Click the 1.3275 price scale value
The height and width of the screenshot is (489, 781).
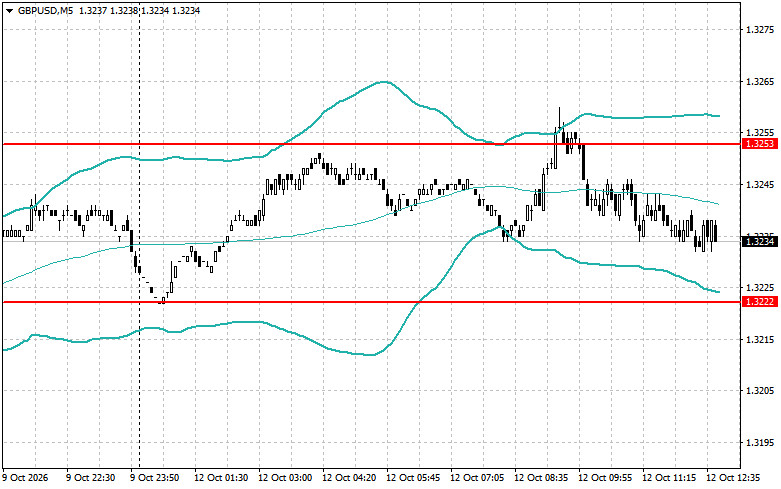[760, 30]
